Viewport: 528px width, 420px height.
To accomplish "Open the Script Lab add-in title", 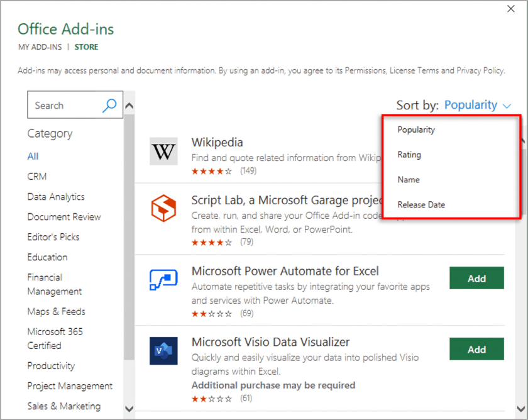I will coord(287,200).
